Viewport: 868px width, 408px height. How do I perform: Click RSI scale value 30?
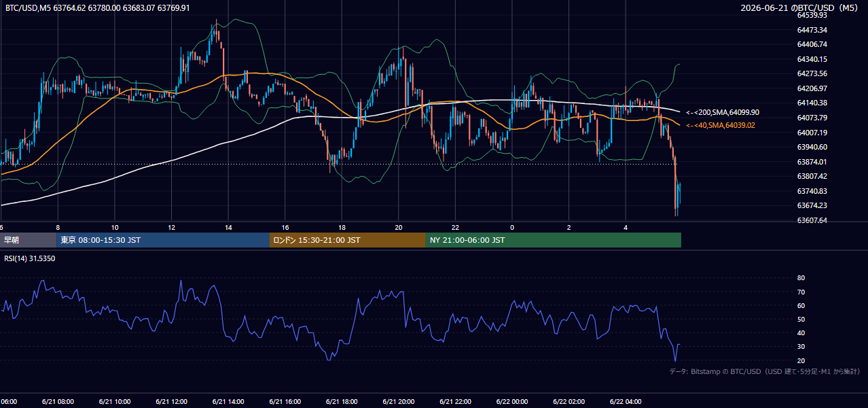pos(801,347)
